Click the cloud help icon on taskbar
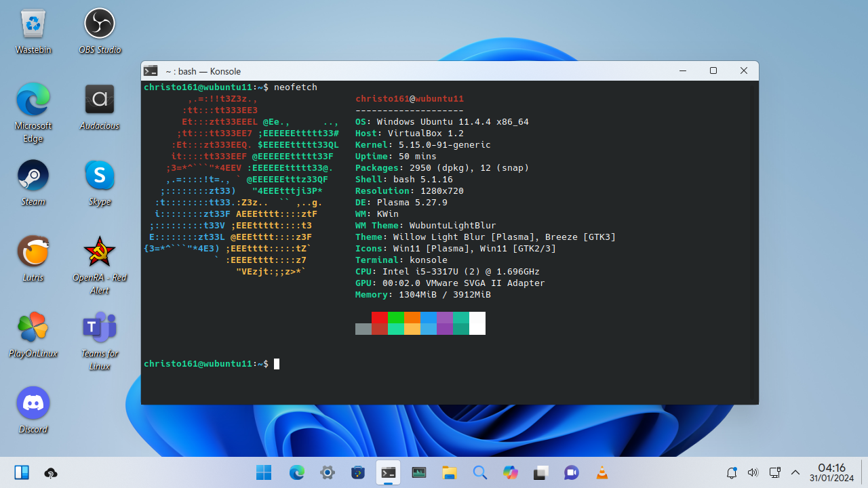 (x=50, y=473)
